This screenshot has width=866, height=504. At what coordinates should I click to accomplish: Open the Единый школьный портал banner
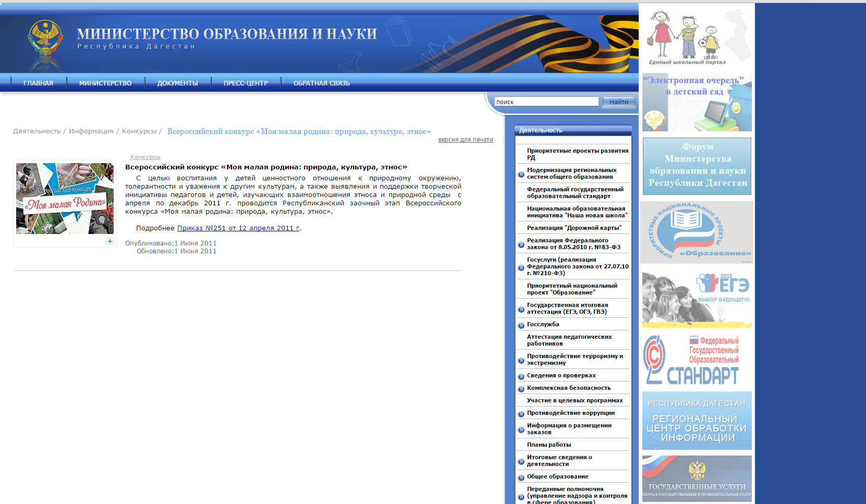pyautogui.click(x=697, y=38)
